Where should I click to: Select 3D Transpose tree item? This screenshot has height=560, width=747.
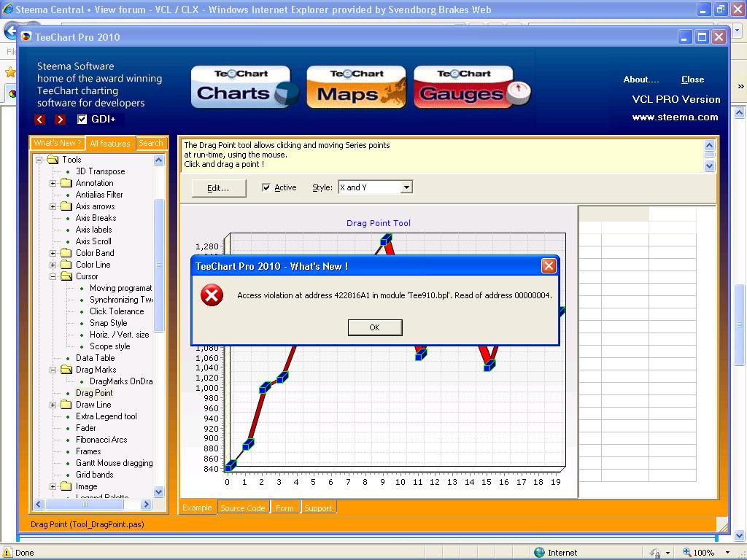101,171
